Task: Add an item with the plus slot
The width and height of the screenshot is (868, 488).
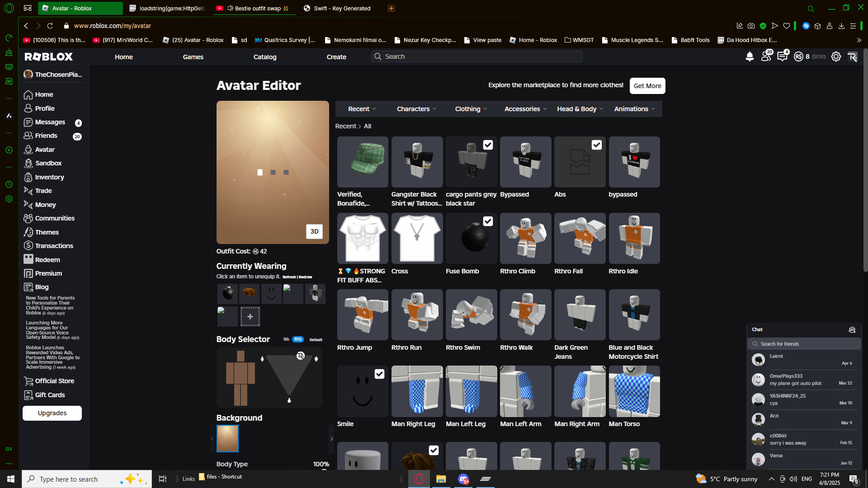Action: [250, 317]
